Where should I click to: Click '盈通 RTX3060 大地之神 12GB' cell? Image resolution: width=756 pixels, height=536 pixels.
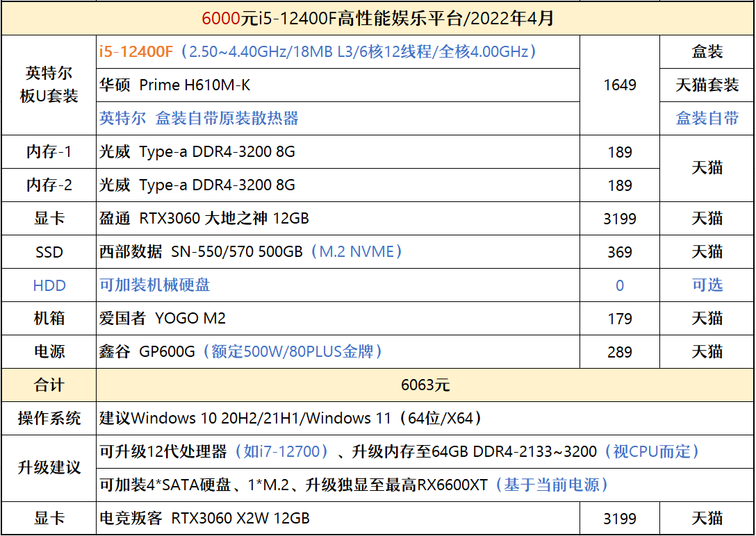tap(338, 219)
